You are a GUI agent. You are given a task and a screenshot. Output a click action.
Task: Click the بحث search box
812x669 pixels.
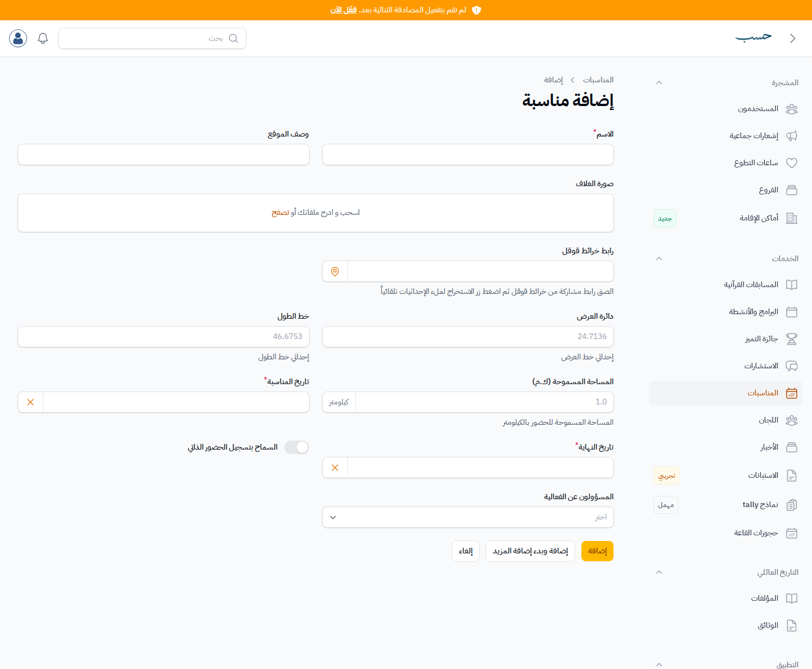(152, 38)
